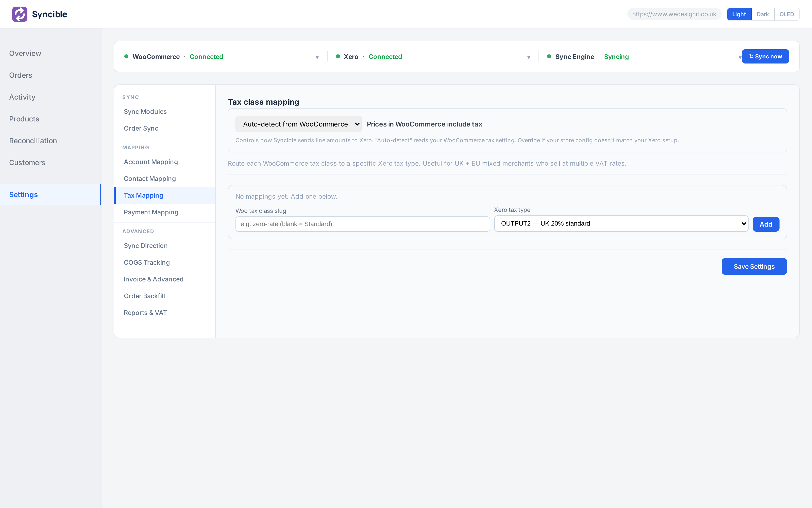Expand the Sync Engine details arrow
The image size is (812, 508).
[x=739, y=57]
